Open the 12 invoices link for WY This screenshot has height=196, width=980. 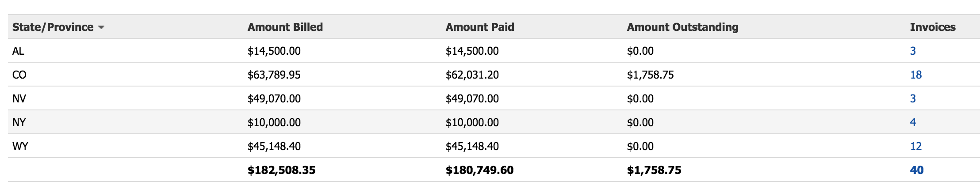[915, 146]
